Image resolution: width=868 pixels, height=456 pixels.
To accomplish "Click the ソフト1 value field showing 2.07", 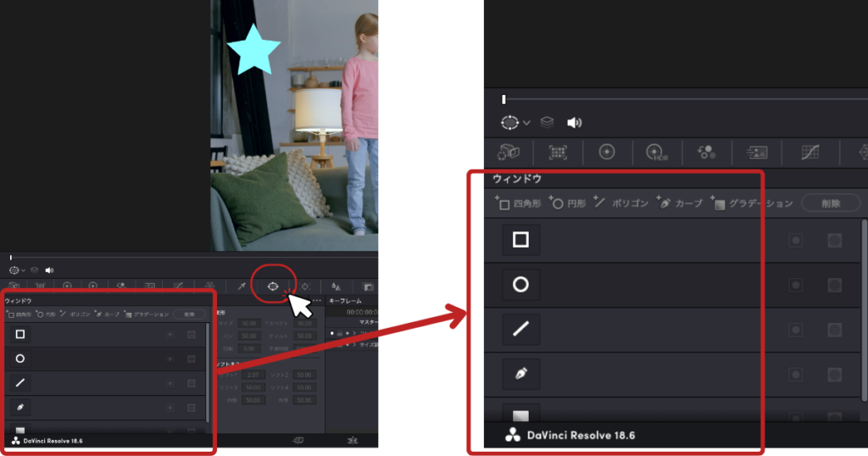I will tap(253, 374).
